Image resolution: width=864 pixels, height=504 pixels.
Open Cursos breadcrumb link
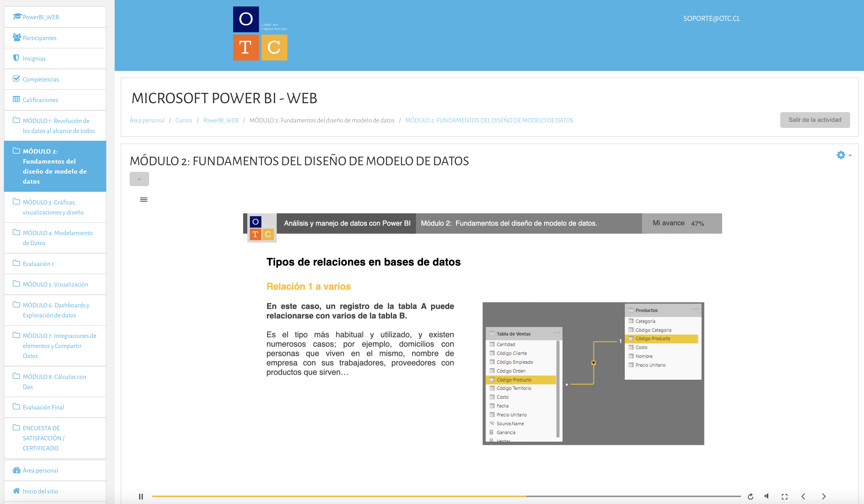tap(184, 120)
